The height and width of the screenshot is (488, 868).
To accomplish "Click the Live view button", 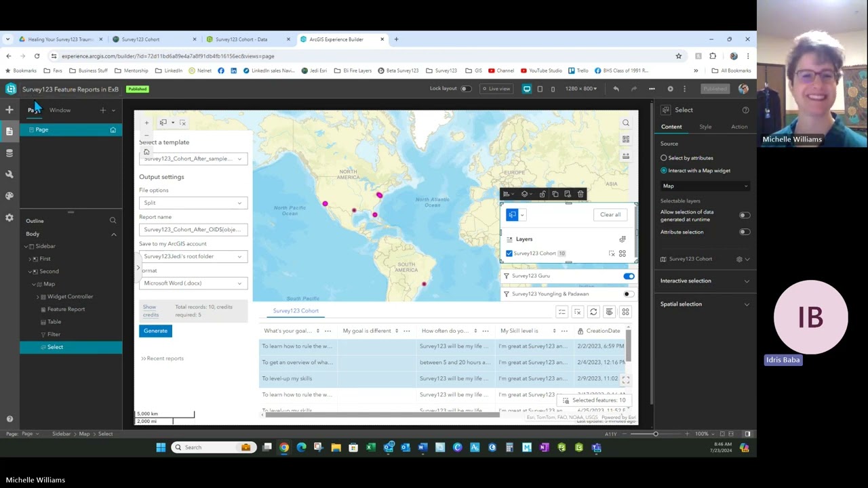I will pyautogui.click(x=496, y=89).
